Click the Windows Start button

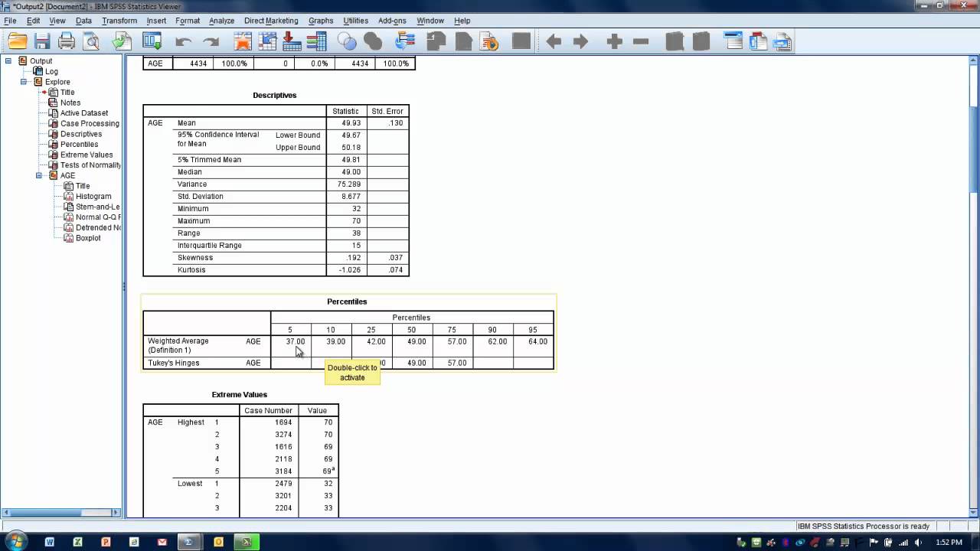[15, 542]
